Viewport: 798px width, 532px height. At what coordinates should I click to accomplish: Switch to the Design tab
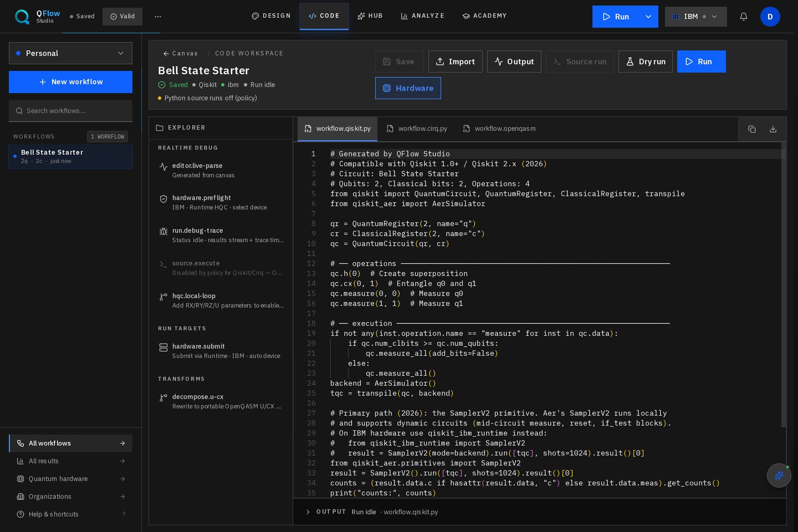(x=271, y=16)
